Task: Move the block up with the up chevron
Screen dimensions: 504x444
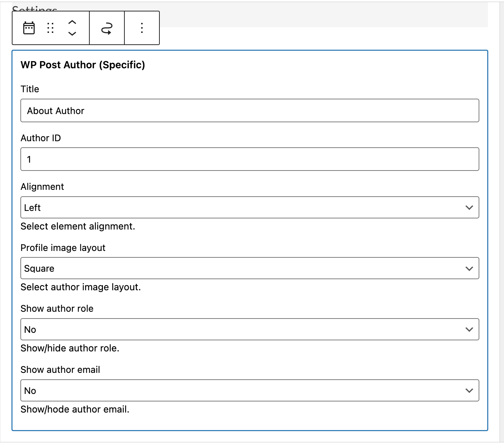Action: 72,22
